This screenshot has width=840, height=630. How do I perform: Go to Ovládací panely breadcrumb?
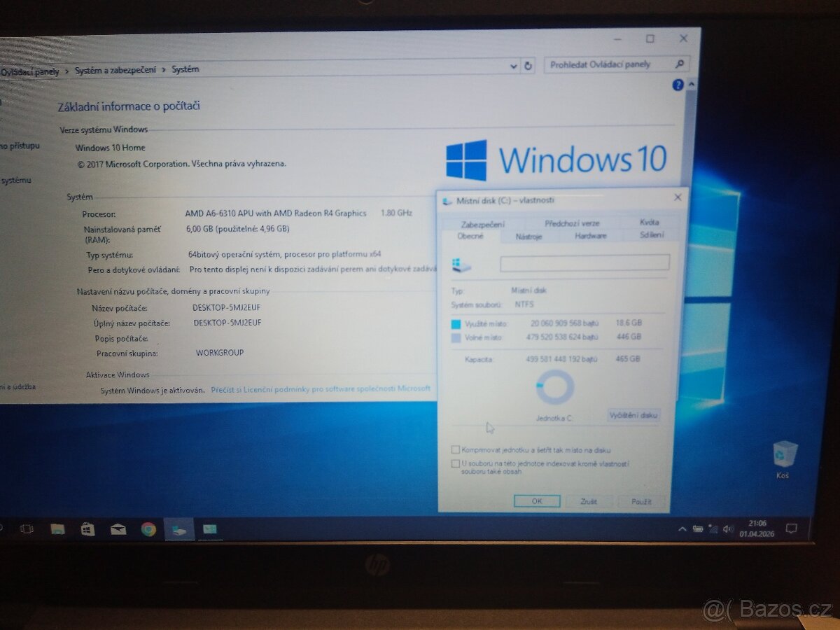click(30, 71)
